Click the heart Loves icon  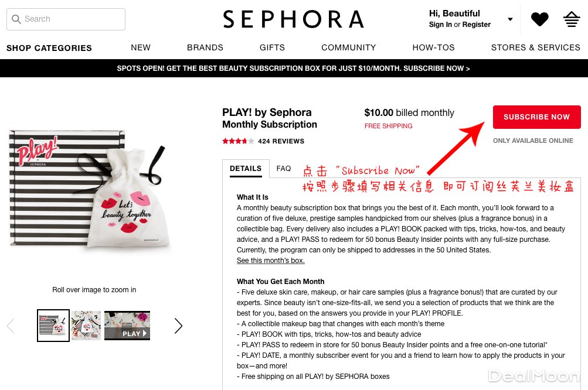pos(539,19)
